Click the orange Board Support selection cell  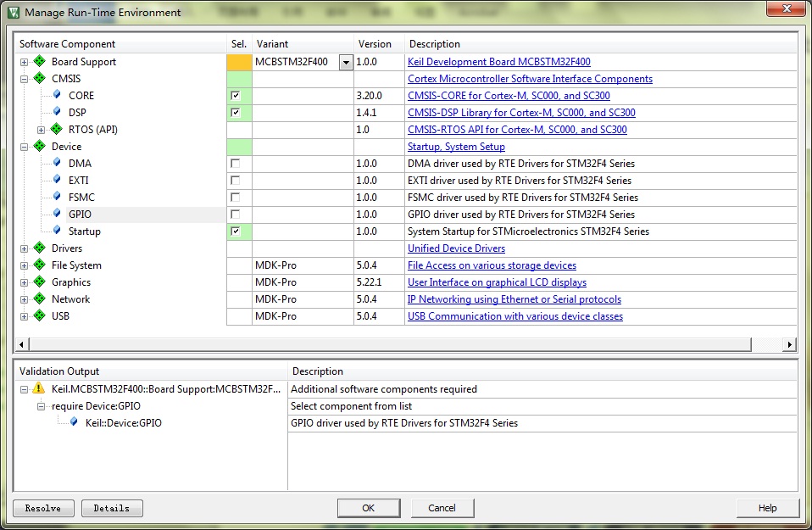[239, 62]
